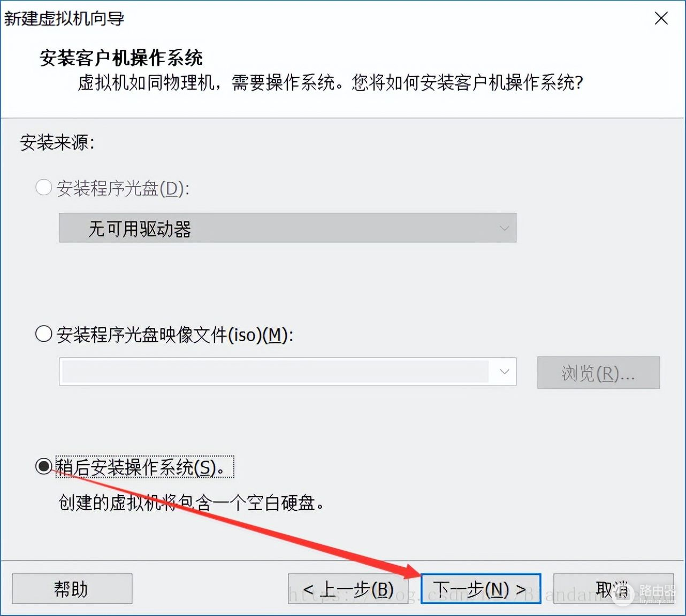Select the 稍后安装操作系统(S) radio button
Screen dimensions: 686x616
[x=44, y=466]
